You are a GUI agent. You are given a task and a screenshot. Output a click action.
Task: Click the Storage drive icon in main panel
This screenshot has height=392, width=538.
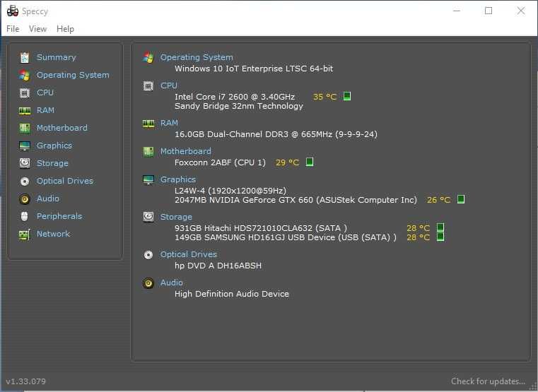tap(148, 217)
